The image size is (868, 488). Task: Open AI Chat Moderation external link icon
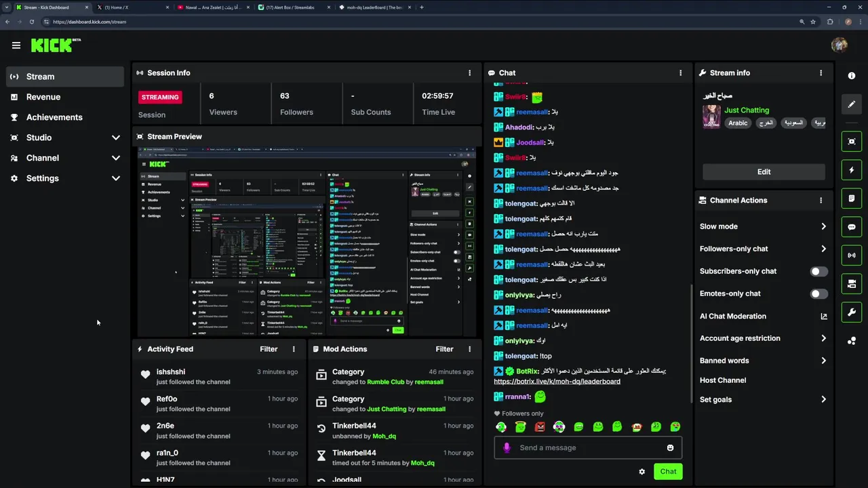click(x=824, y=317)
